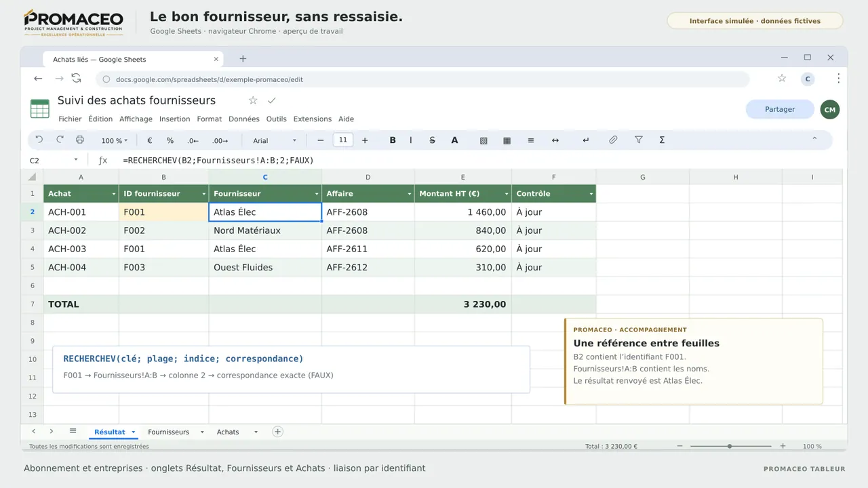Screen dimensions: 868x488
Task: Open the functions sigma icon
Action: coord(662,140)
